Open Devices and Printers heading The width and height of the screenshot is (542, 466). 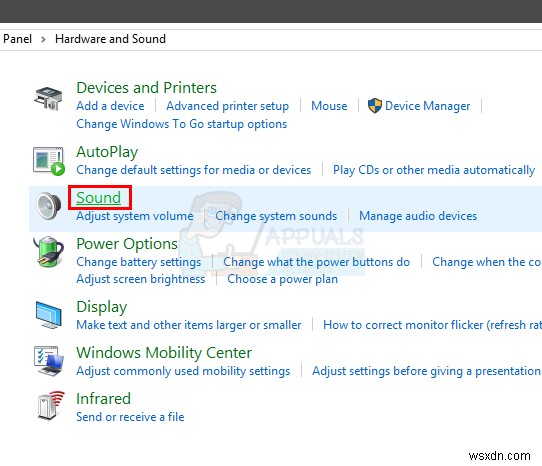pos(146,88)
